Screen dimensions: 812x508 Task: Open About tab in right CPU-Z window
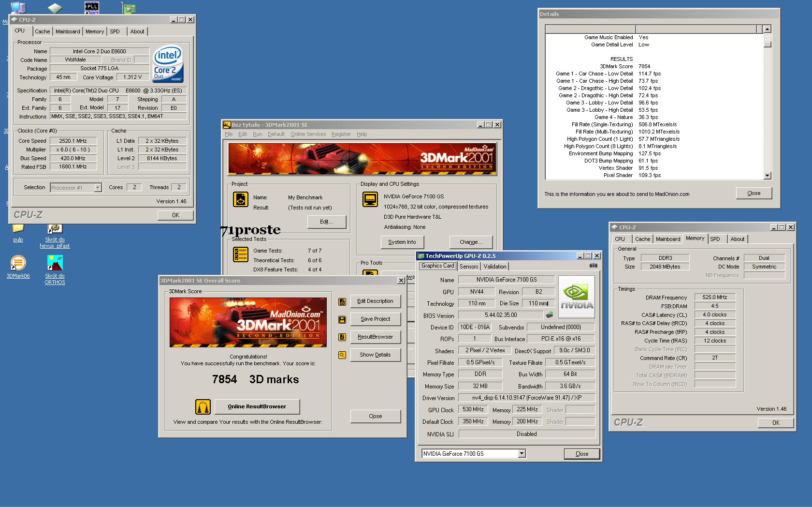737,239
